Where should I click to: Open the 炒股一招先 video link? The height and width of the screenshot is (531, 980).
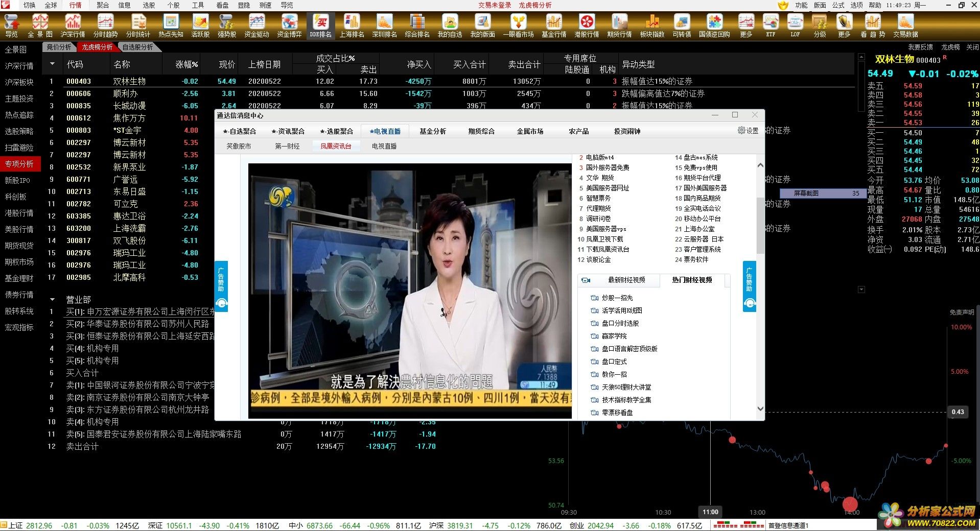tap(617, 298)
